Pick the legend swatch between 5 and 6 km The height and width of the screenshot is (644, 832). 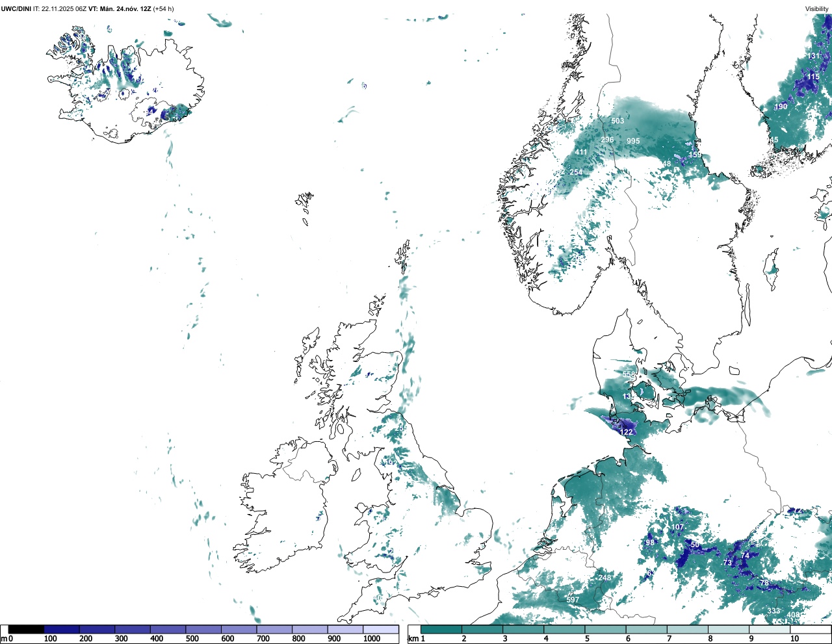coord(606,629)
